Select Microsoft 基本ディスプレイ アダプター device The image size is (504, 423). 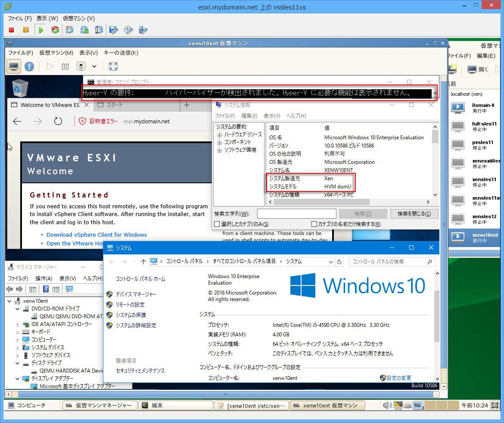[77, 386]
